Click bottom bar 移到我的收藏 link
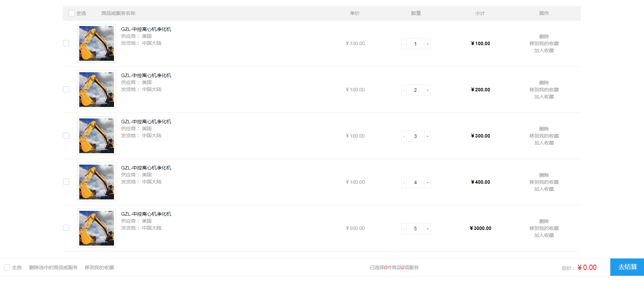Image resolution: width=644 pixels, height=281 pixels. click(99, 267)
